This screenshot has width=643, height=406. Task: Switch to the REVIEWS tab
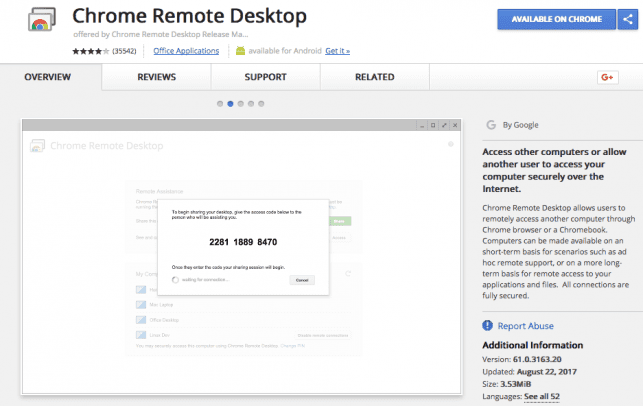pyautogui.click(x=157, y=77)
